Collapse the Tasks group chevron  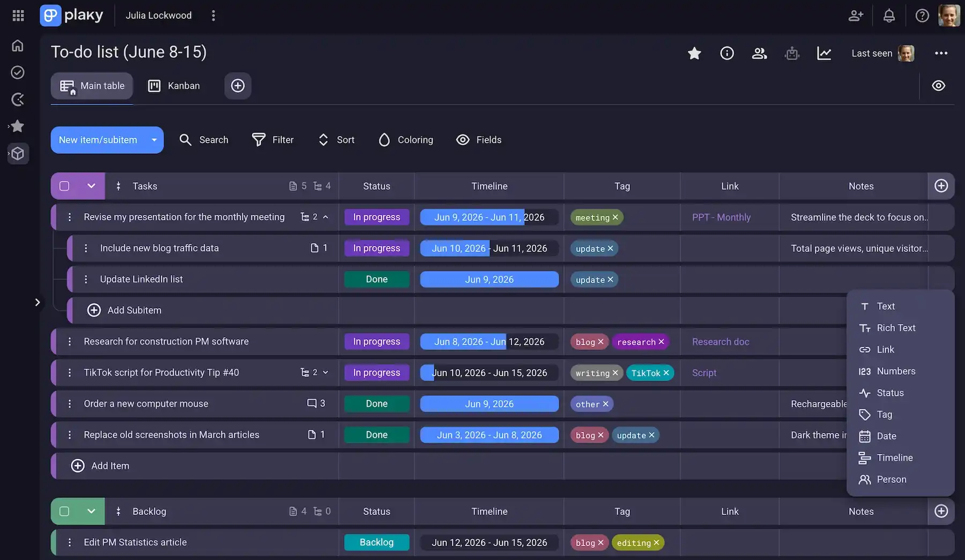pos(91,186)
